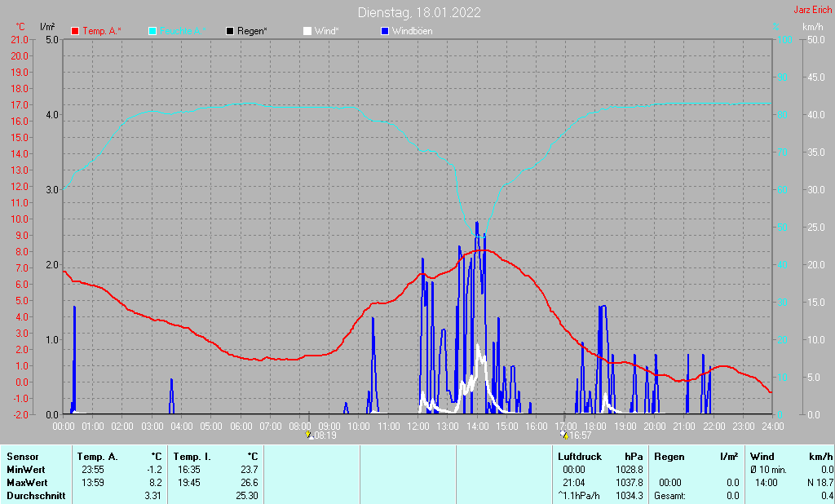The height and width of the screenshot is (504, 835).
Task: Click the red '°C' axis unit label
Action: (x=20, y=27)
